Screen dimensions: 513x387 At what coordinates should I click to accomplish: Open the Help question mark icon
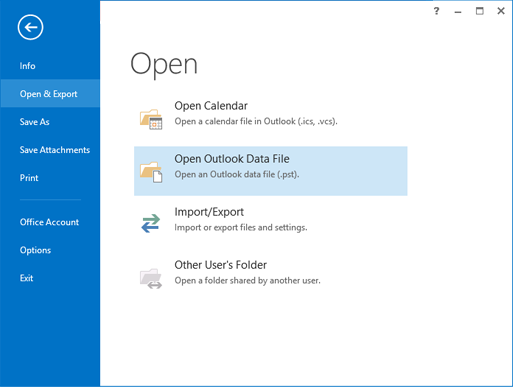pyautogui.click(x=436, y=11)
